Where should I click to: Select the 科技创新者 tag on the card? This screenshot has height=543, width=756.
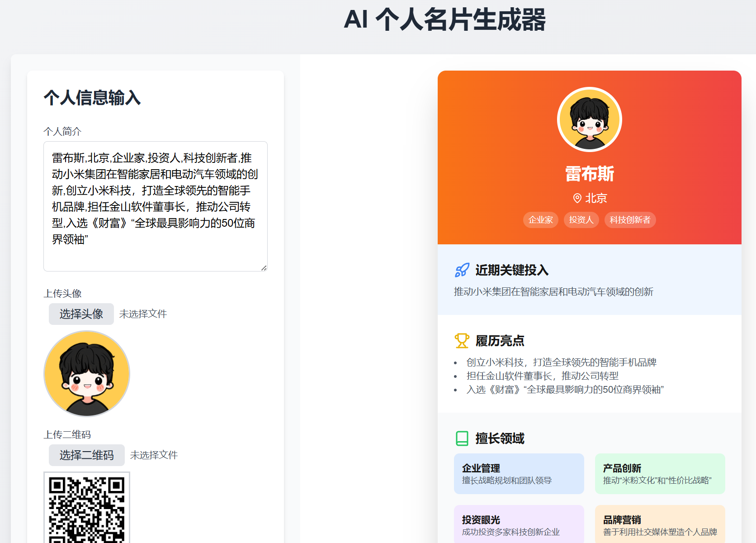(630, 220)
